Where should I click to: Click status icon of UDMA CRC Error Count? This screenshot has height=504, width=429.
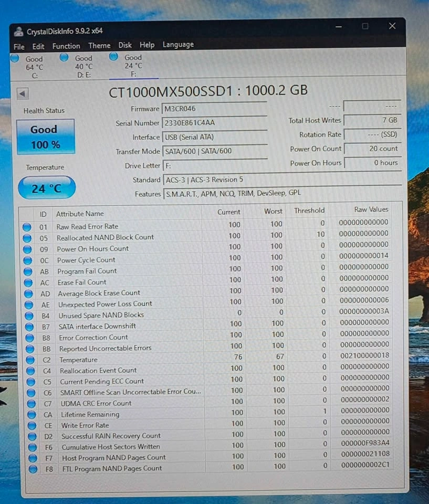tap(32, 404)
